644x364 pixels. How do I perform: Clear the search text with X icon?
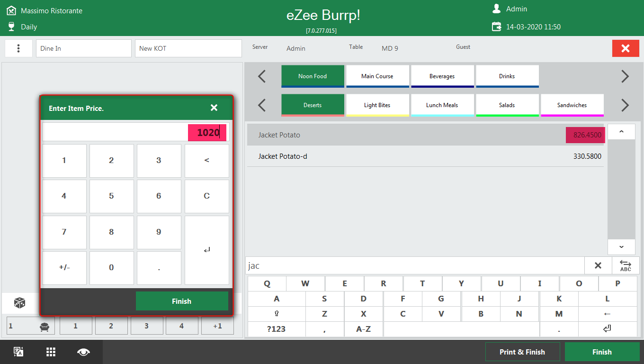click(x=598, y=265)
